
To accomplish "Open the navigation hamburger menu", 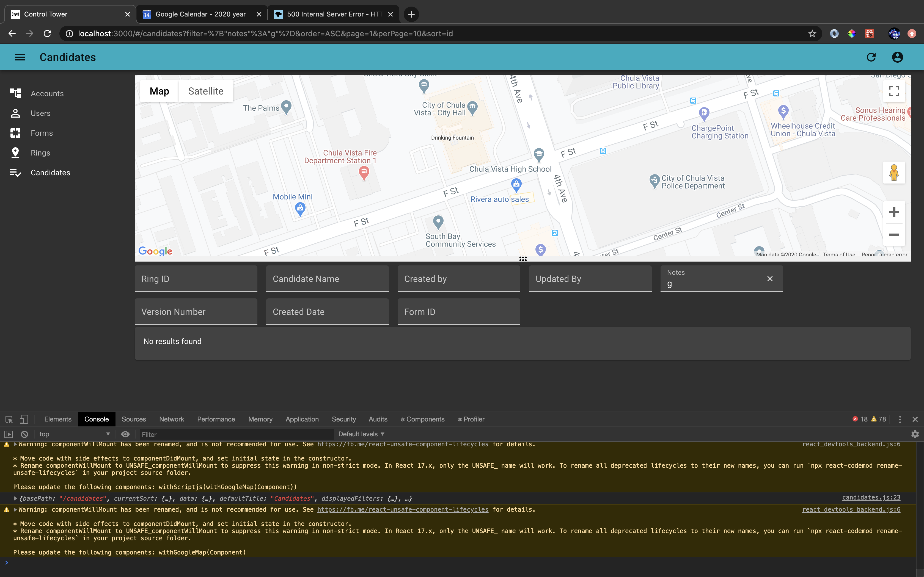I will [20, 57].
